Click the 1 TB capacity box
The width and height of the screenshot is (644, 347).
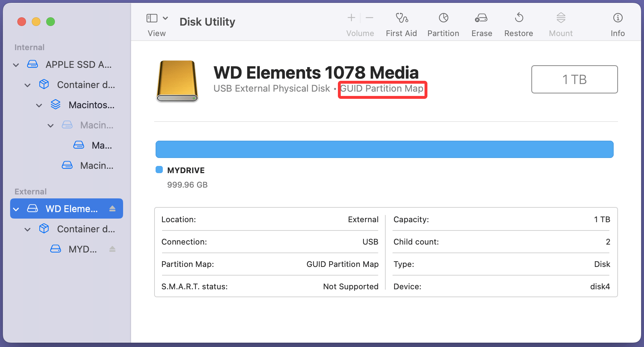click(x=574, y=79)
